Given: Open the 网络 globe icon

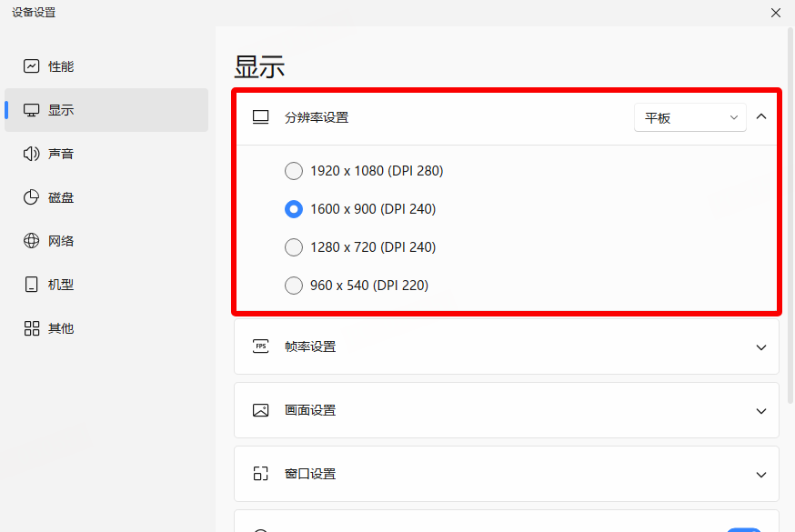Looking at the screenshot, I should click(x=32, y=241).
